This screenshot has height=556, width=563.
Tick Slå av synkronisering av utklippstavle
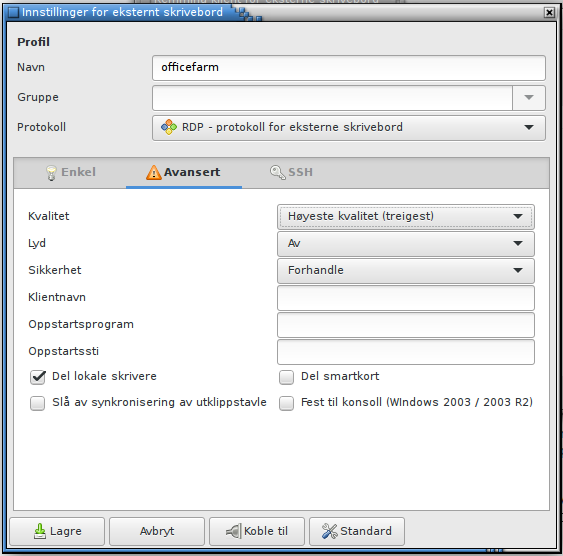coord(37,403)
